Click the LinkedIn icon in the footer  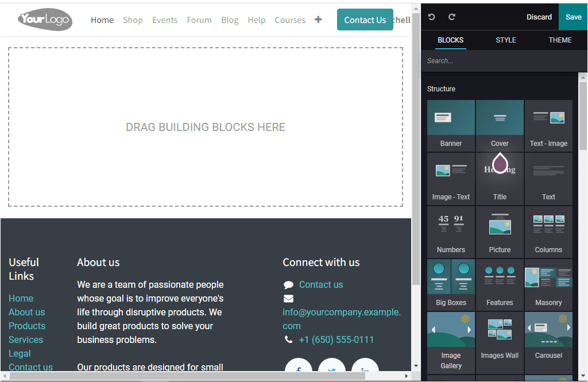point(365,368)
